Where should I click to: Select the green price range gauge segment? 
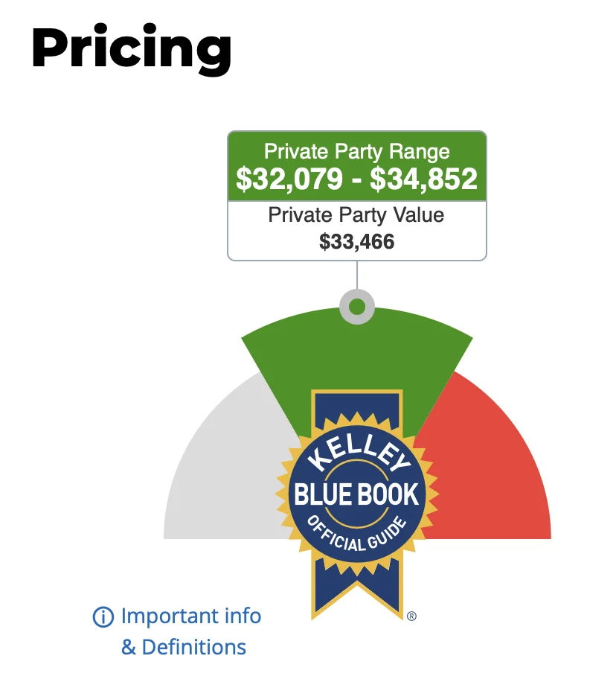[357, 357]
